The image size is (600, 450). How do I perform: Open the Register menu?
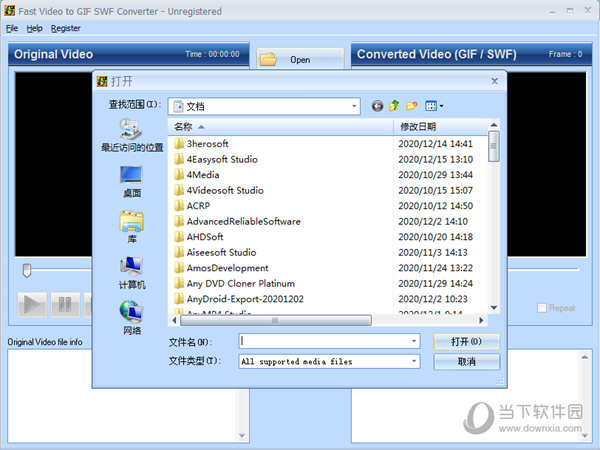(65, 28)
